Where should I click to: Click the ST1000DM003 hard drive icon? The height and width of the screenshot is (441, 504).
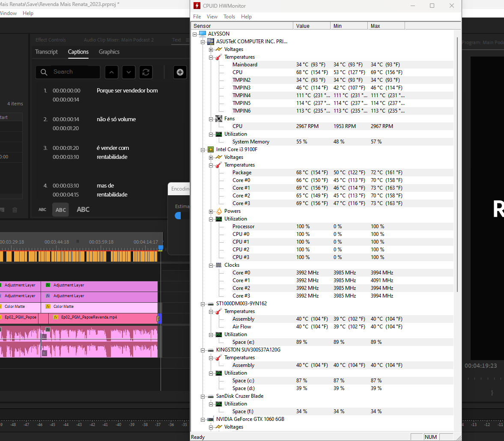[211, 304]
